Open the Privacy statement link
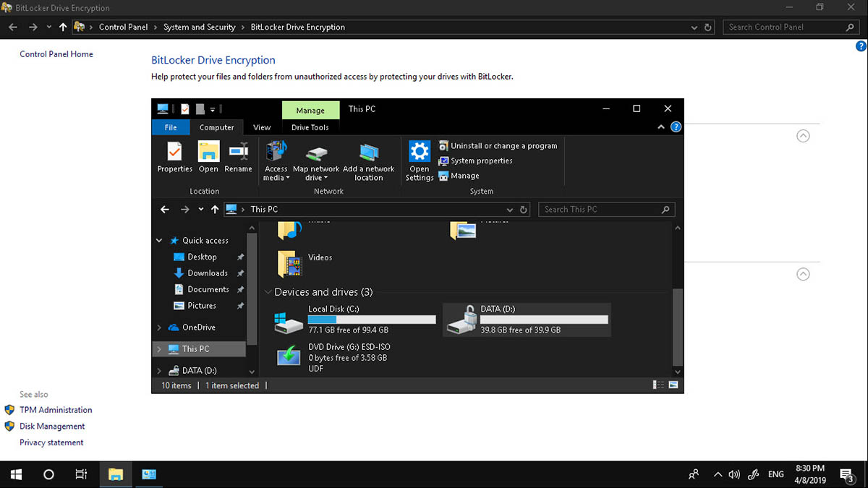Image resolution: width=868 pixels, height=488 pixels. coord(51,442)
